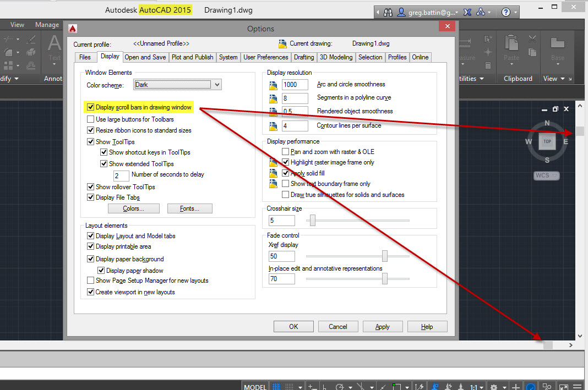Enable Use large buttons for Toolbars
Screen dimensions: 588x390
[91, 119]
